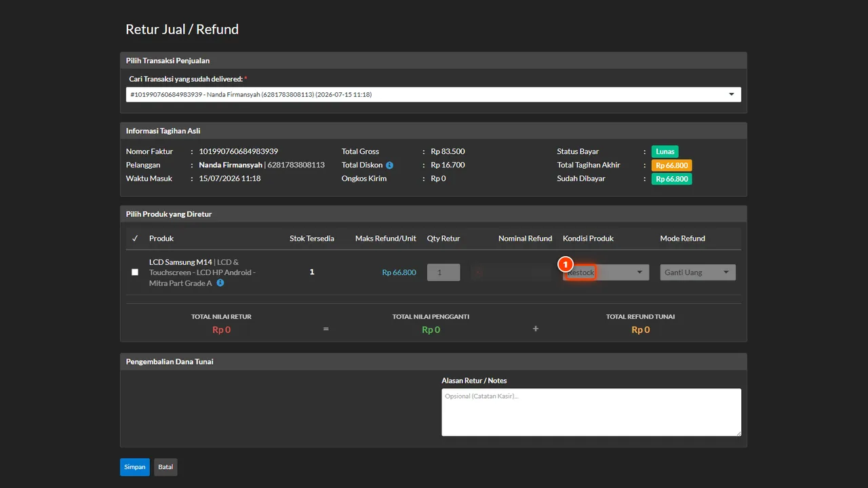Open the Mode Refund Ganti Uang dropdown
Image resolution: width=868 pixels, height=488 pixels.
[x=698, y=272]
